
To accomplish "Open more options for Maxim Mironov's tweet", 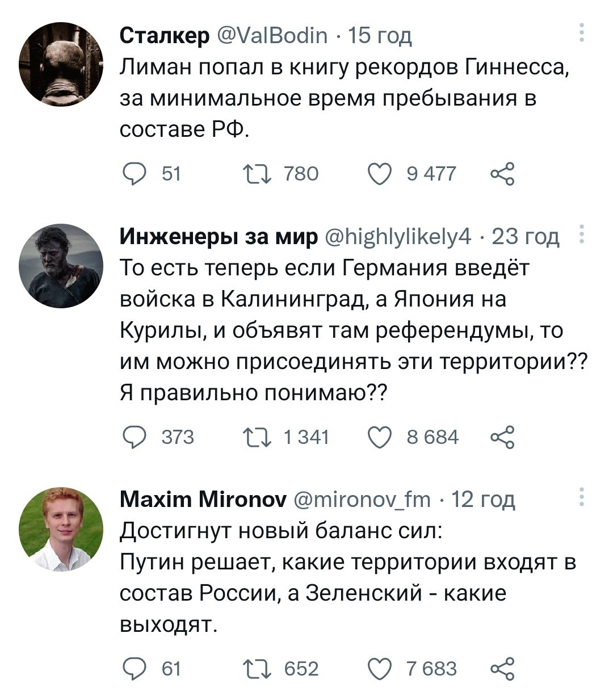I will (x=581, y=497).
